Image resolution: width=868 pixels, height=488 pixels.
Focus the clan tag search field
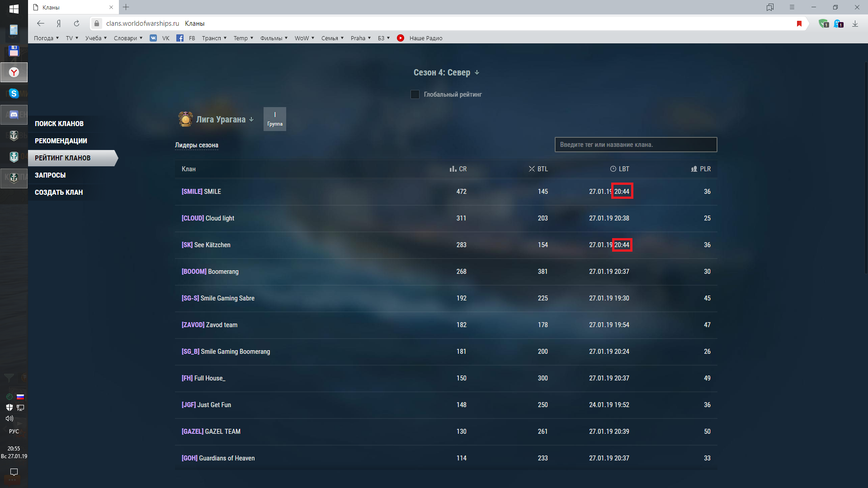click(635, 145)
